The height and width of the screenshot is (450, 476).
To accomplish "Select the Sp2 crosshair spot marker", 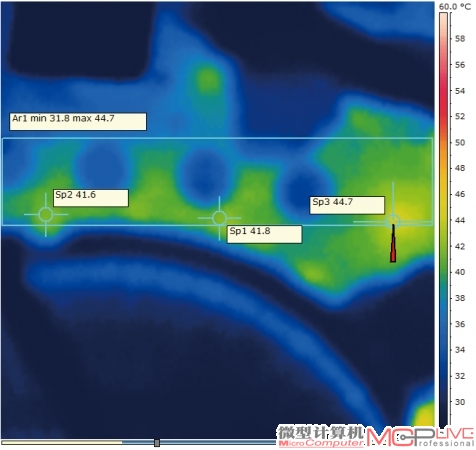I will click(x=46, y=215).
